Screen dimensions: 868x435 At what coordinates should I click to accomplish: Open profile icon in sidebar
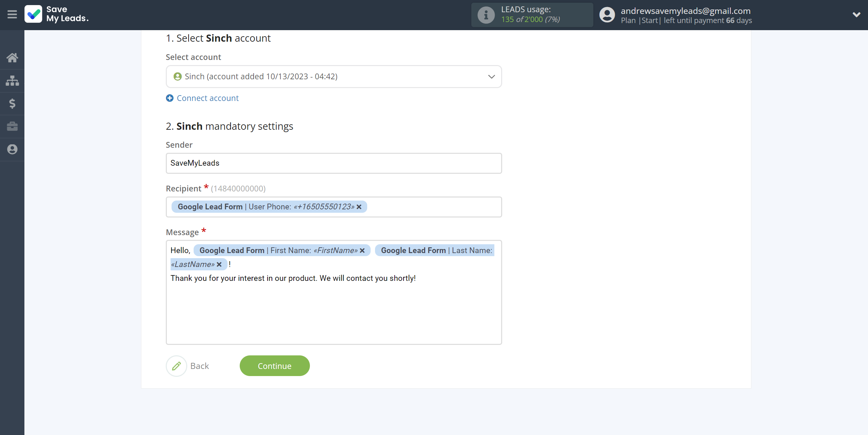pyautogui.click(x=12, y=149)
